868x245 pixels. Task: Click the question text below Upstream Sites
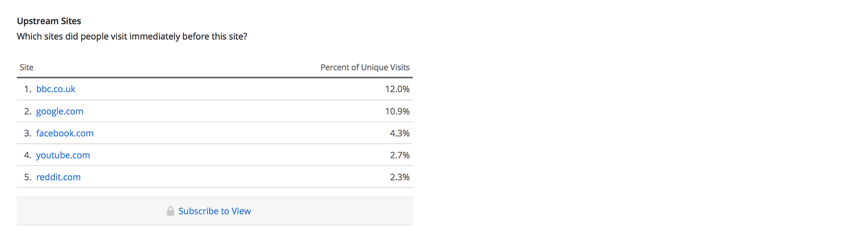click(x=132, y=36)
